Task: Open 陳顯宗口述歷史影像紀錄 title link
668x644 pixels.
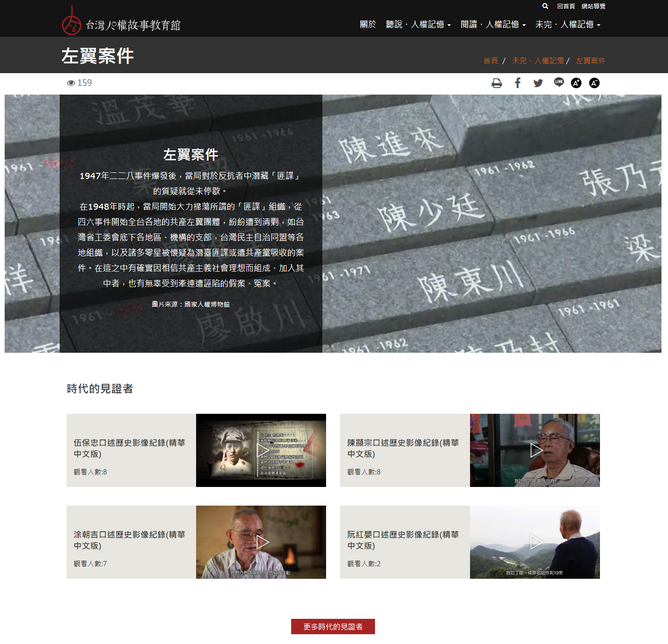Action: coord(403,448)
